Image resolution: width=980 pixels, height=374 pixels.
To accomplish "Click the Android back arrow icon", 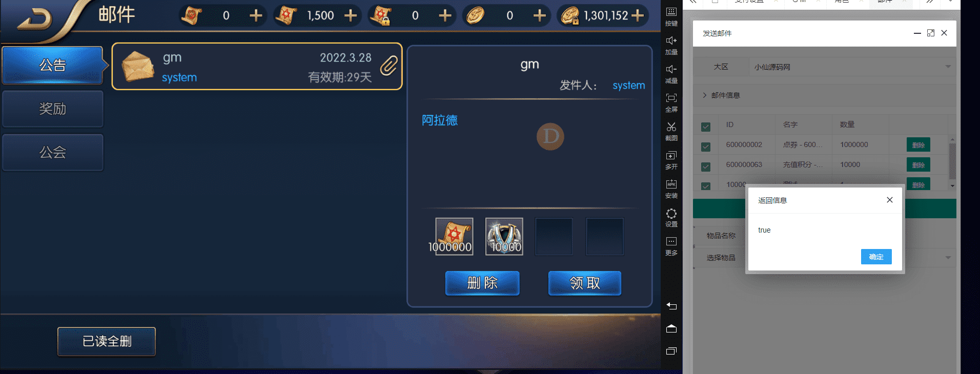I will [x=671, y=306].
